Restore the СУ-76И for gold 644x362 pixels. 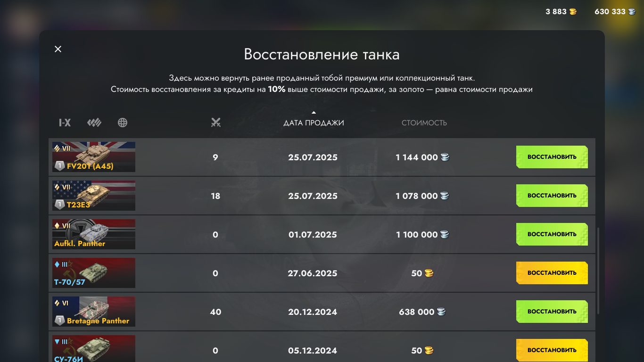(x=552, y=350)
